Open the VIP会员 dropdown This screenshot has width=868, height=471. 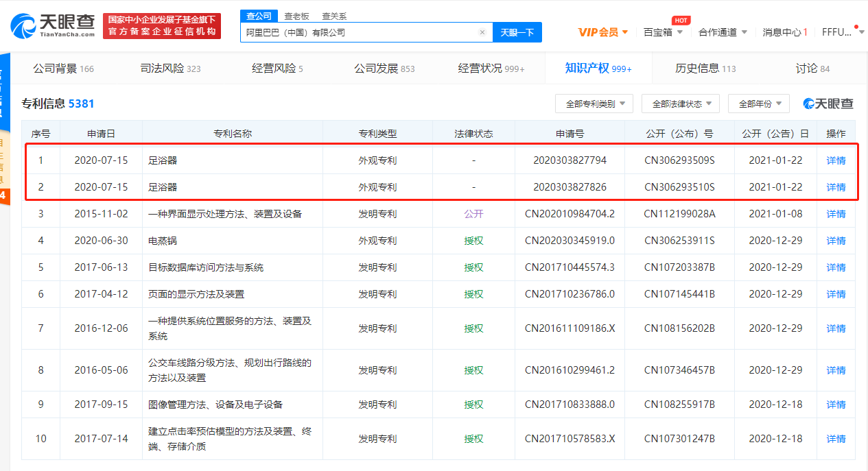pyautogui.click(x=603, y=32)
